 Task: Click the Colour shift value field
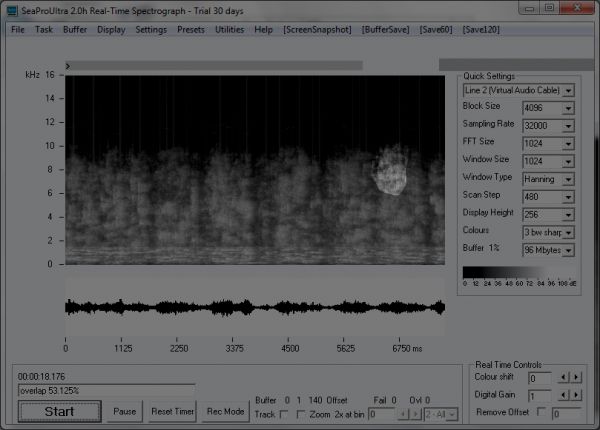(538, 379)
